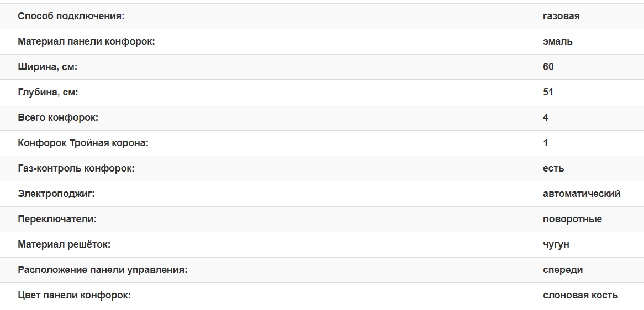This screenshot has height=310, width=644.
Task: Select the 'Материал панели конфорок:' label
Action: tap(86, 41)
